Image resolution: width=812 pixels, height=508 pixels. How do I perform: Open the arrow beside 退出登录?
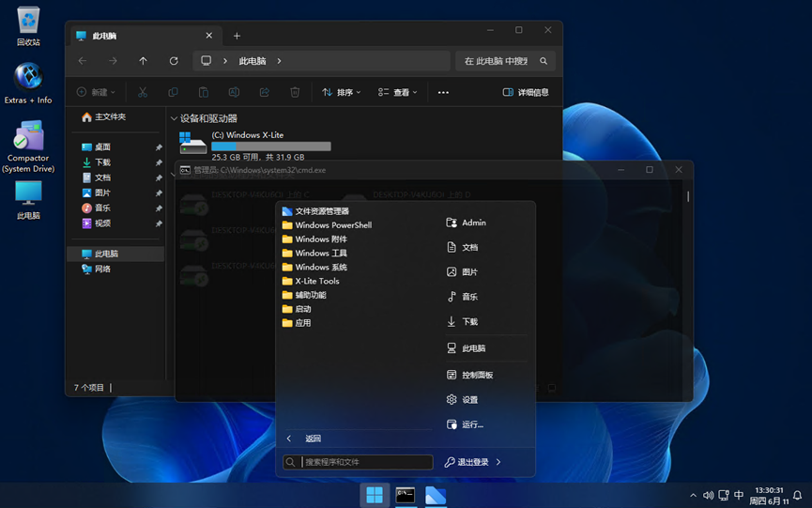coord(498,462)
